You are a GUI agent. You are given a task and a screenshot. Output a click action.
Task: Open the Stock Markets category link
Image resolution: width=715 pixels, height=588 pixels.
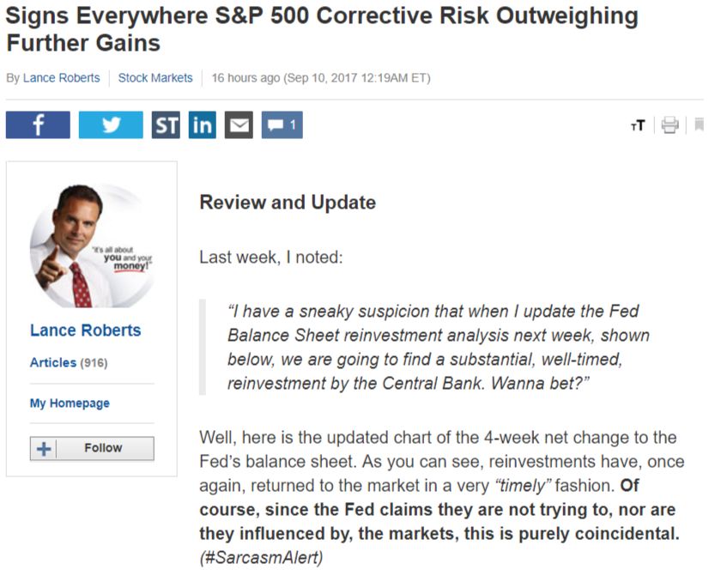tap(155, 78)
